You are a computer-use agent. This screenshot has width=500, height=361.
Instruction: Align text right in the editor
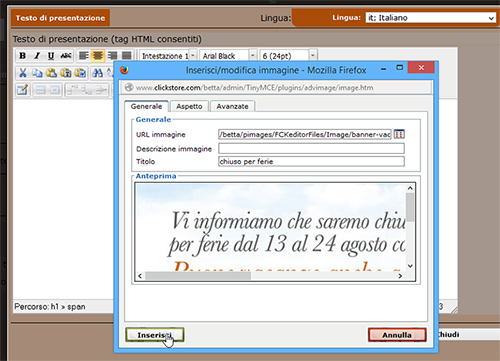[x=112, y=56]
